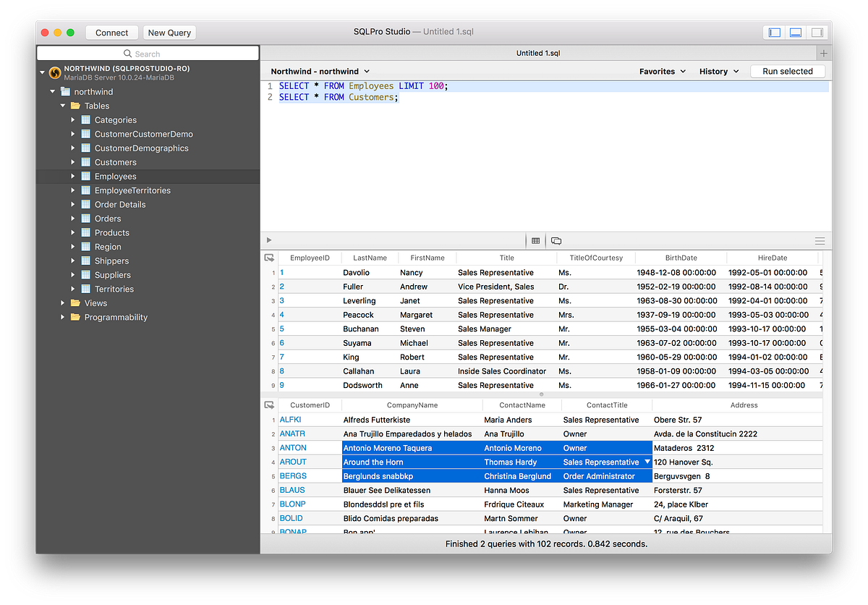Image resolution: width=868 pixels, height=605 pixels.
Task: Click the Tables folder icon in the sidebar
Action: [75, 105]
